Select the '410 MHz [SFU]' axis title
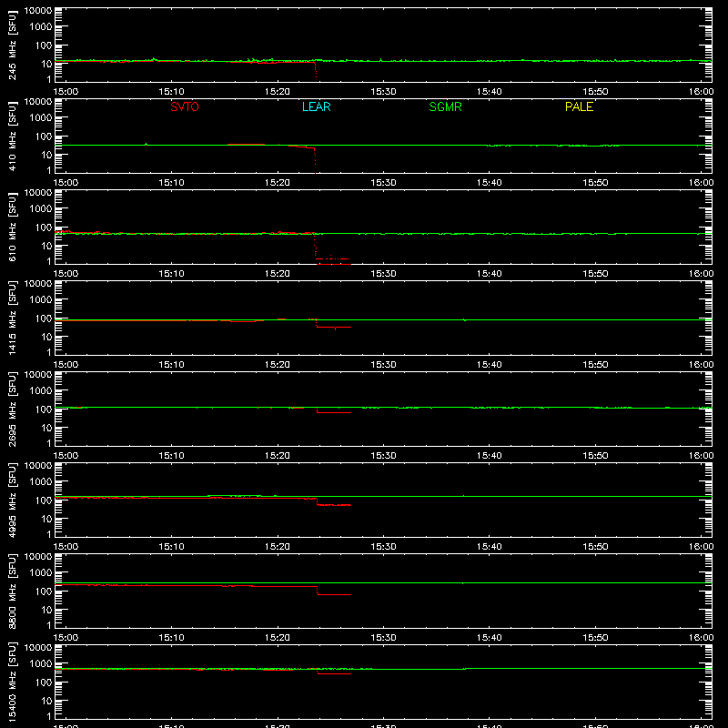 point(13,136)
